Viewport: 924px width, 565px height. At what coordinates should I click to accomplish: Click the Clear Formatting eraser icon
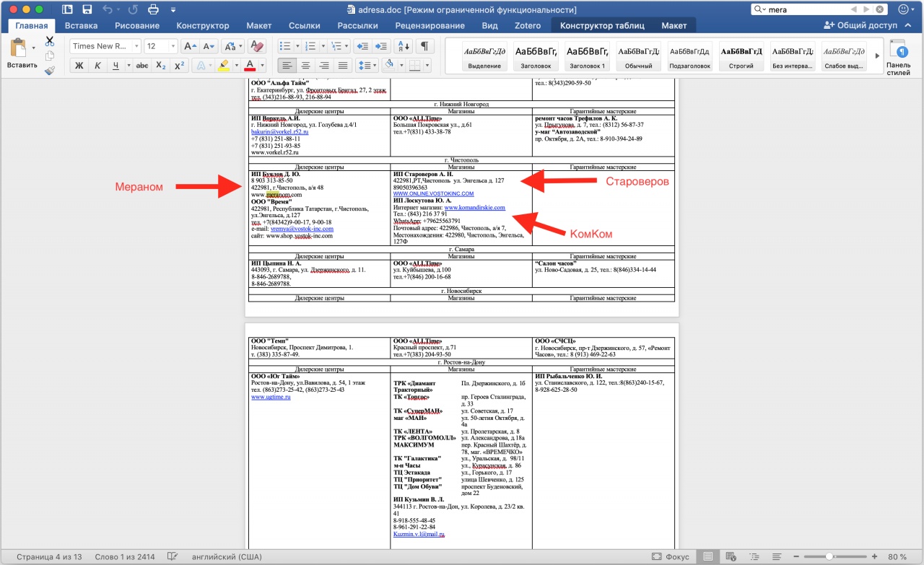click(x=257, y=46)
